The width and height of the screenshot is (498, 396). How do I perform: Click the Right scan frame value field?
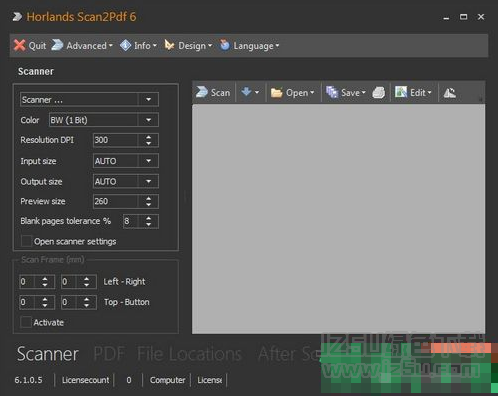click(x=69, y=282)
